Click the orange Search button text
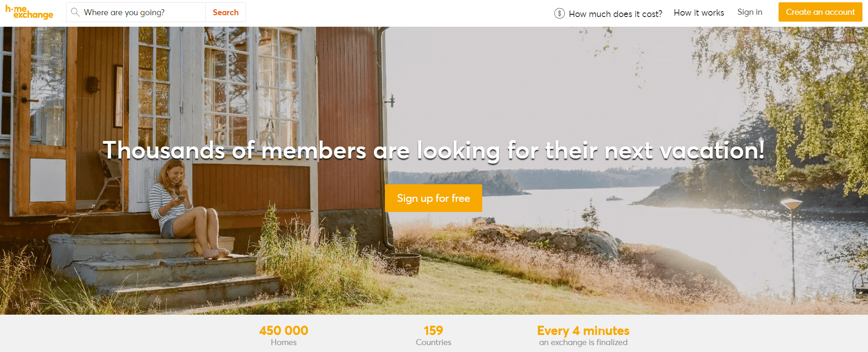 point(225,12)
